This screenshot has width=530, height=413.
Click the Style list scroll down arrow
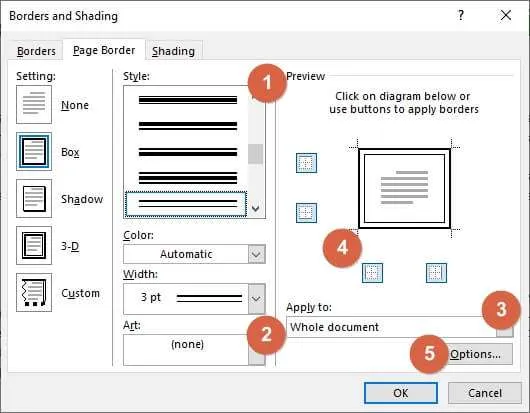click(256, 209)
